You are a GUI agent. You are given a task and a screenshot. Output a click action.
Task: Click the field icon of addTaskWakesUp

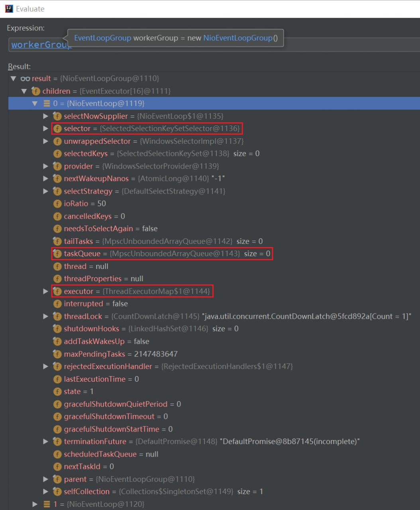(x=57, y=341)
